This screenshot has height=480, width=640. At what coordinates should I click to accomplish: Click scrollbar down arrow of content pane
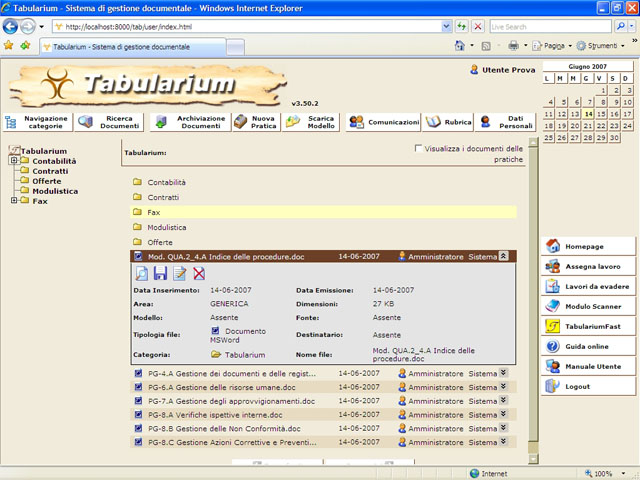(533, 459)
